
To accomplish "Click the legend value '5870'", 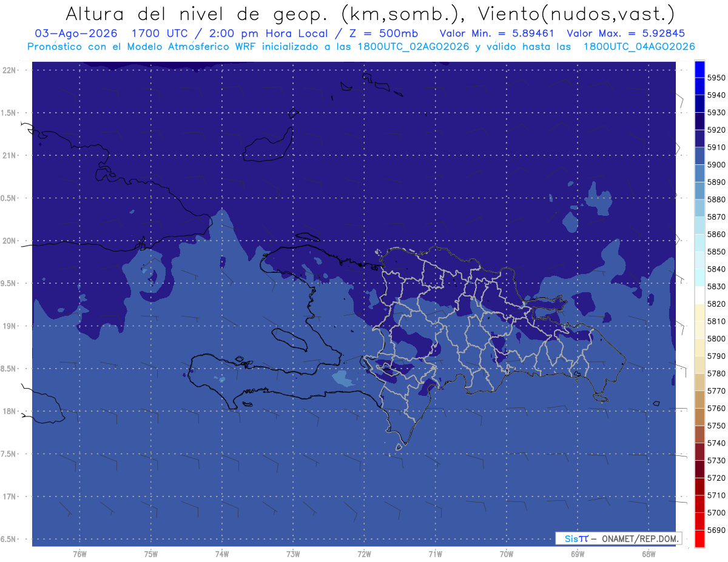I will 716,217.
